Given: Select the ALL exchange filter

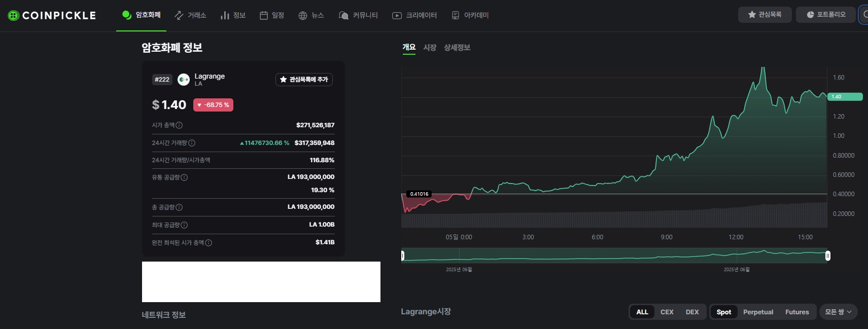Looking at the screenshot, I should (642, 312).
